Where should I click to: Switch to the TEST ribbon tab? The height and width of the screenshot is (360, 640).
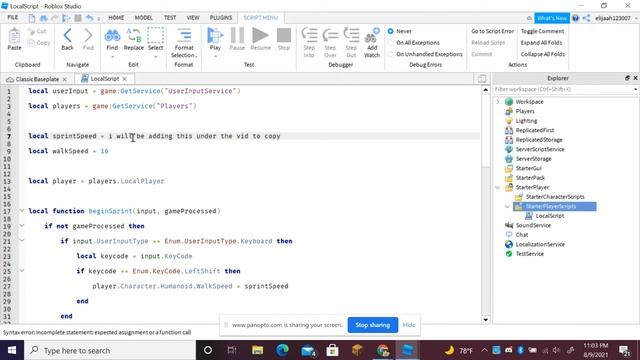click(x=170, y=18)
